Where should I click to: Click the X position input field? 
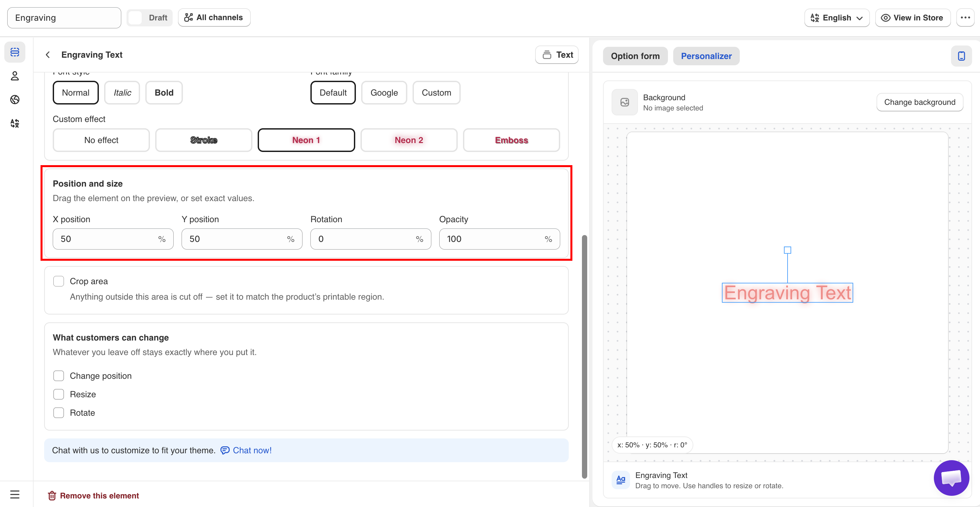113,239
